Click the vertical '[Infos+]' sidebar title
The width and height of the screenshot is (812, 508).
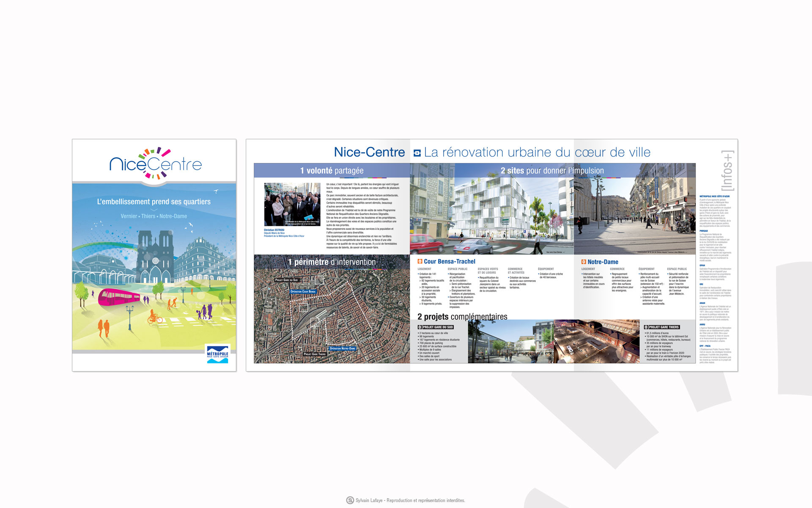[727, 171]
